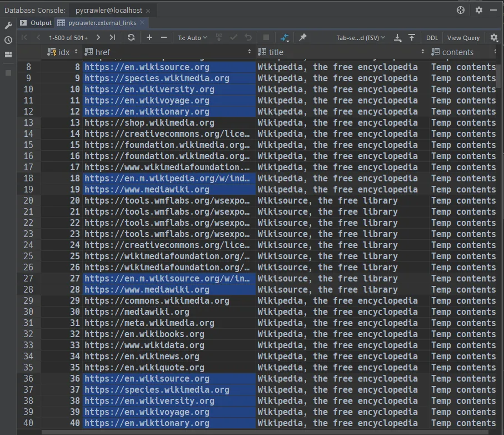Click the horizontal scrollbar at the bottom
The width and height of the screenshot is (504, 435).
click(x=265, y=432)
